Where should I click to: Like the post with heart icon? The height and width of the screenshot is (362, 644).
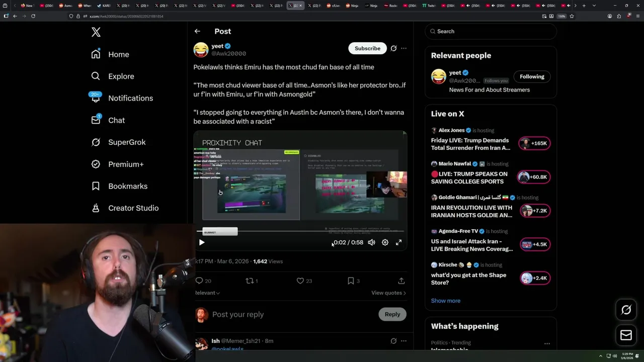[300, 281]
